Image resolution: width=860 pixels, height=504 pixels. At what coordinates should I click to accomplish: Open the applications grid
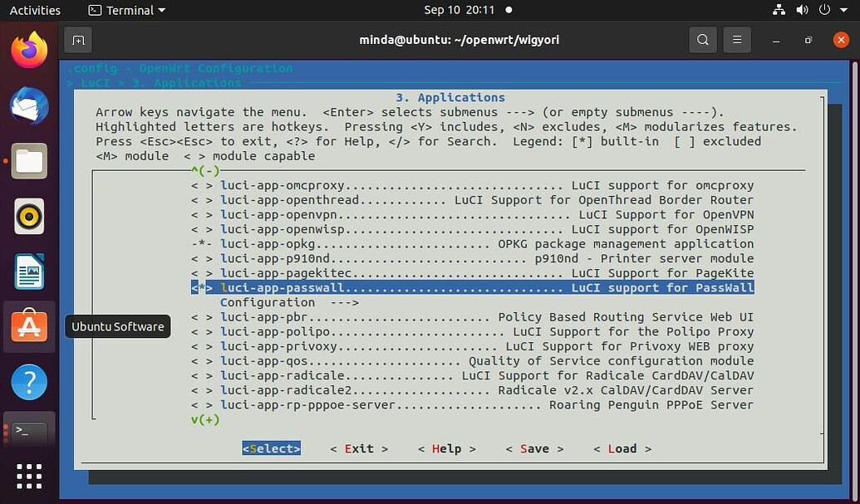[x=29, y=476]
